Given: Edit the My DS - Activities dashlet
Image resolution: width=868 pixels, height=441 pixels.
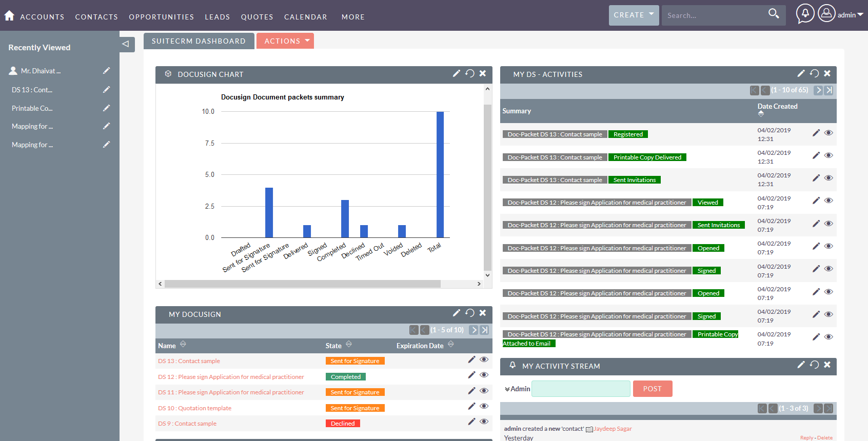Looking at the screenshot, I should (x=801, y=73).
